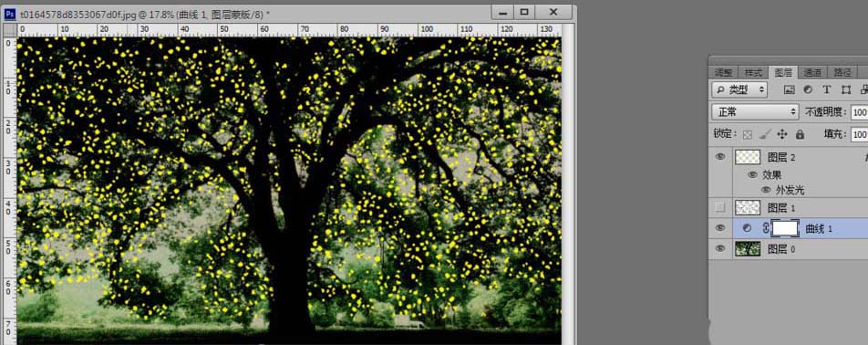The image size is (868, 345).
Task: Select 图层 2 thumbnail
Action: 748,157
